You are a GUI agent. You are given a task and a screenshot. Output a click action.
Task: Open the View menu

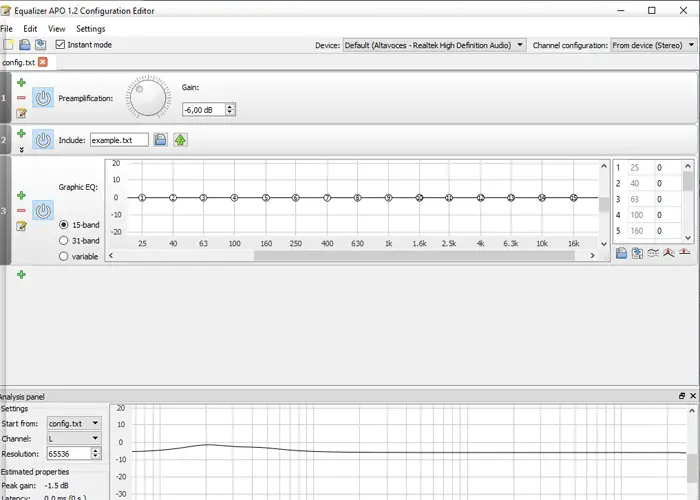tap(57, 29)
